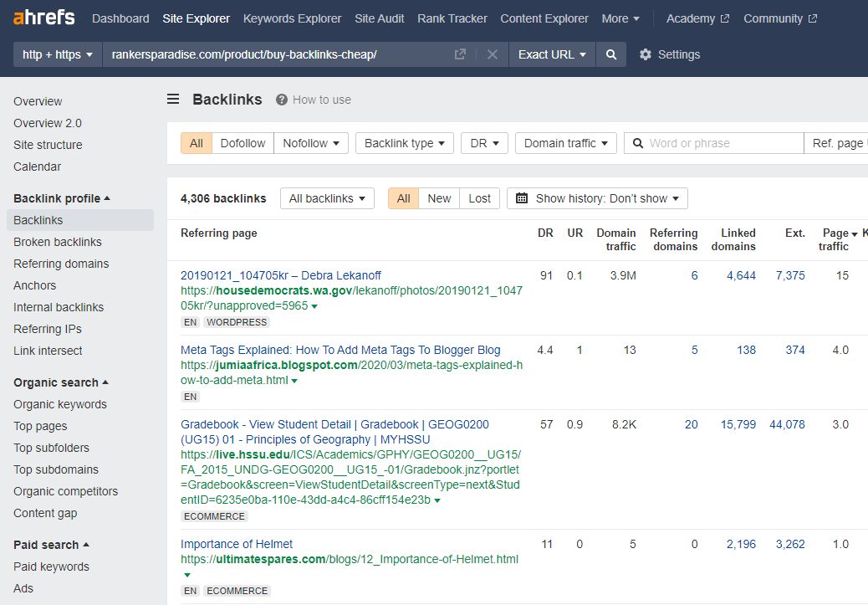This screenshot has height=605, width=868.
Task: Open Link intersect in the sidebar
Action: [x=48, y=351]
